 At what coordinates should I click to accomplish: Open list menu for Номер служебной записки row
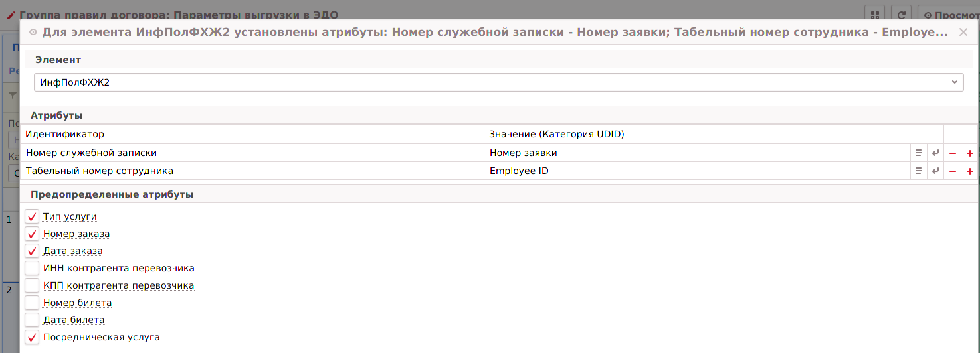click(918, 153)
